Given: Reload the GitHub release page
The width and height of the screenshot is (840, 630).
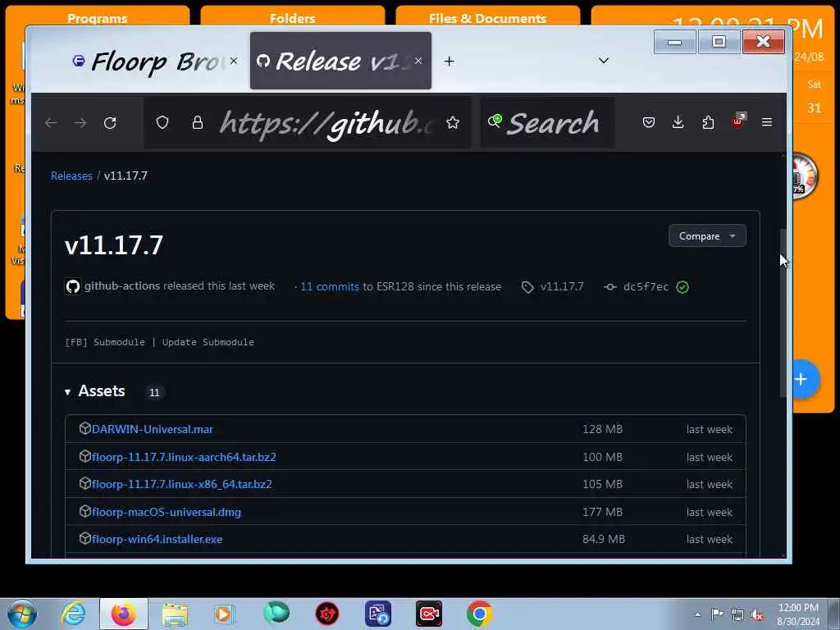Looking at the screenshot, I should [110, 123].
